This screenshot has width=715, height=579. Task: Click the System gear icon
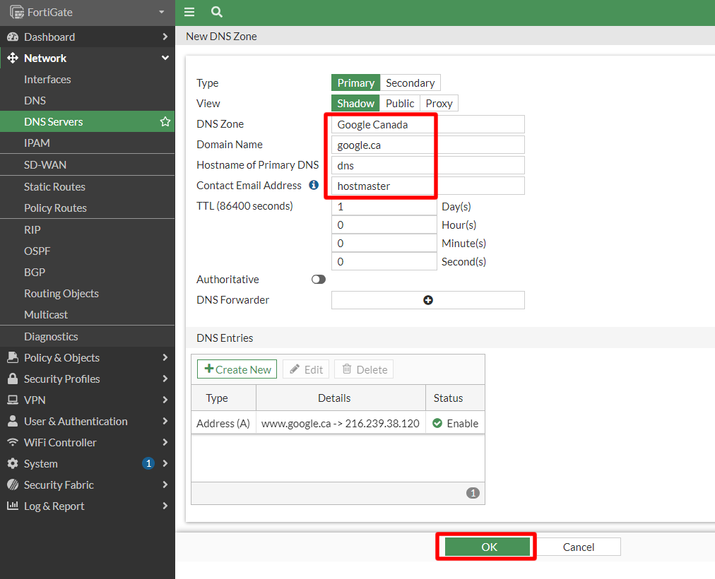(13, 464)
